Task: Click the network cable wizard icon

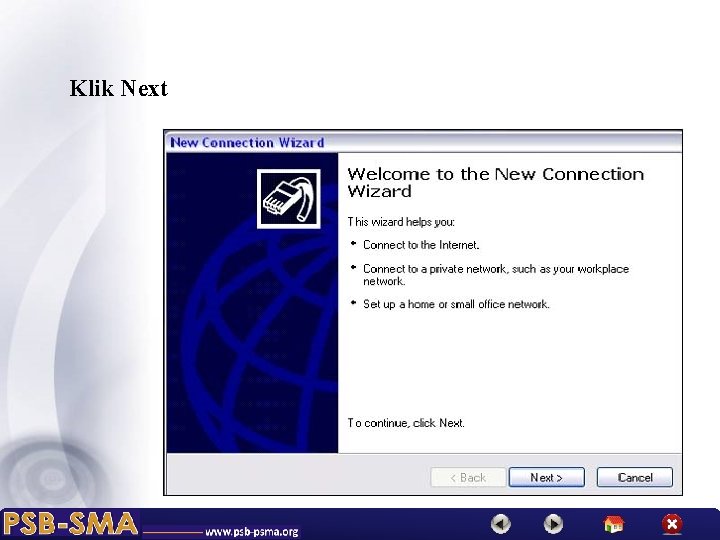Action: pos(289,199)
